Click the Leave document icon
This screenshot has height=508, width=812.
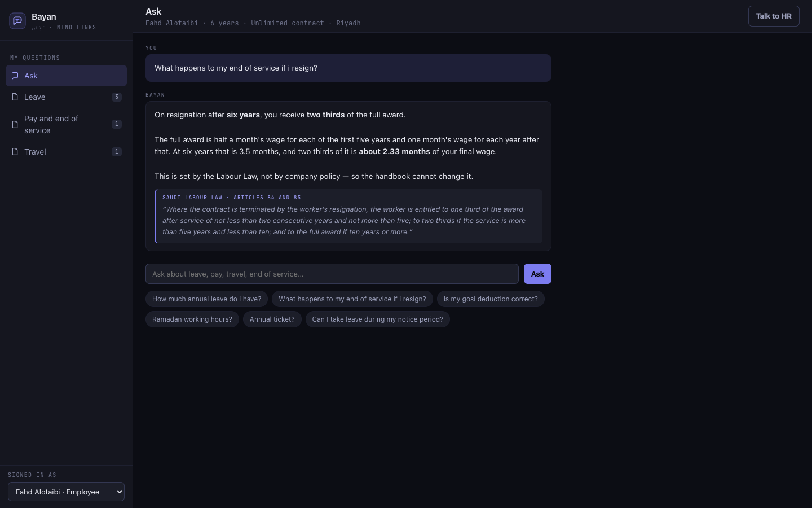[x=15, y=97]
